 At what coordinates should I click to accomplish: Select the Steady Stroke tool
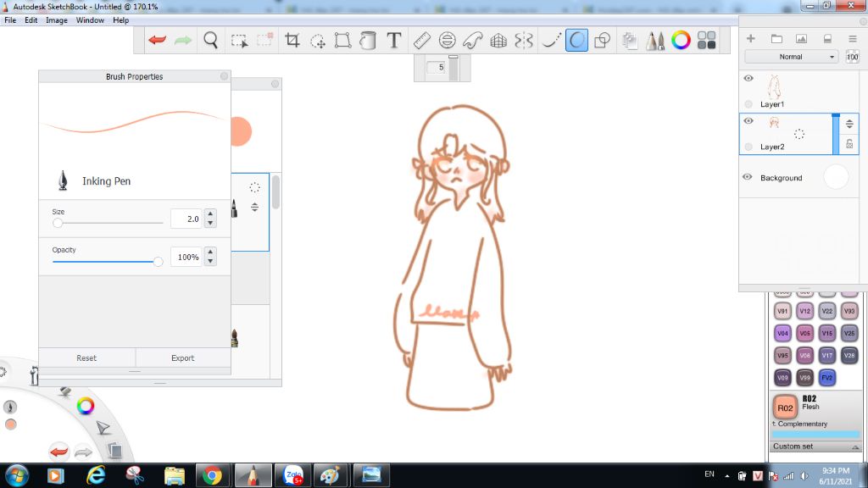(551, 40)
